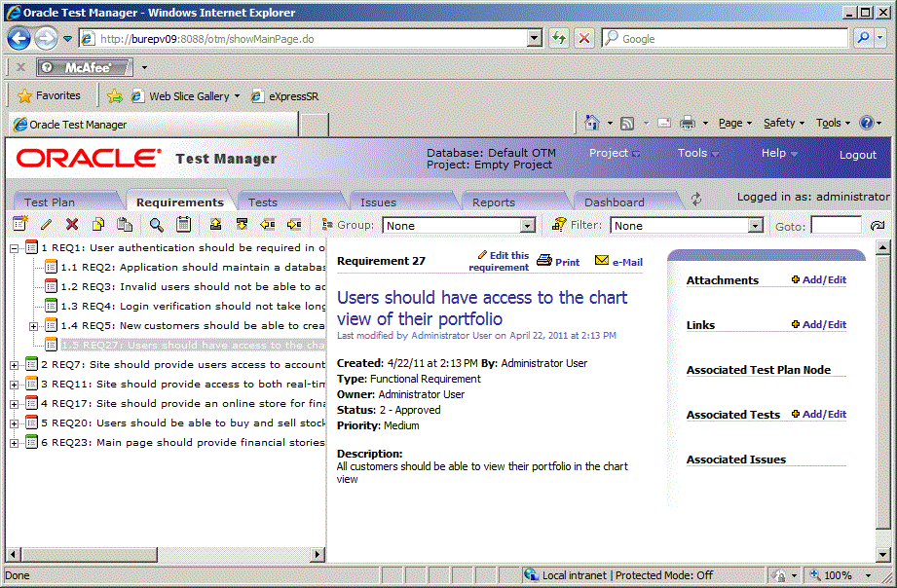Click the details pane scroll down arrow

(x=882, y=554)
